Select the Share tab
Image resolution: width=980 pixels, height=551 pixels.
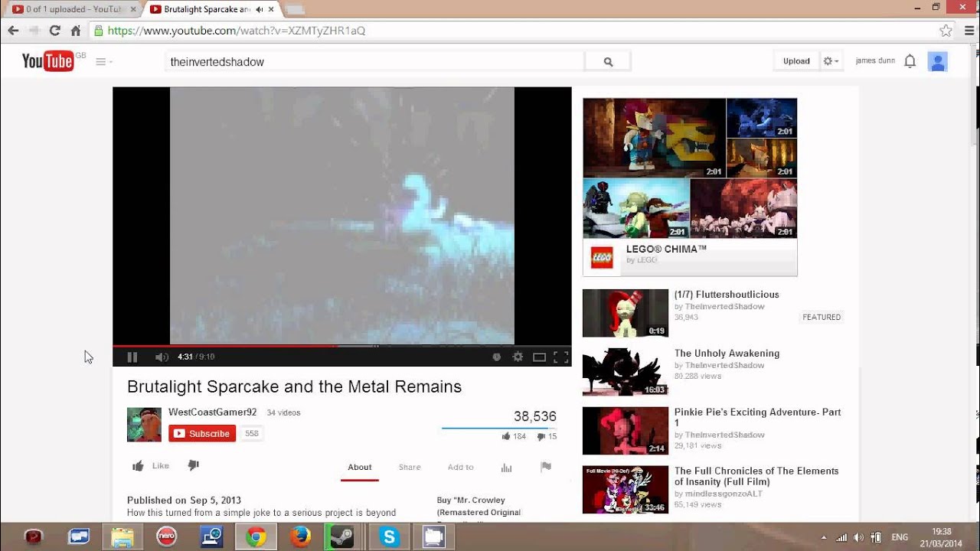[410, 467]
